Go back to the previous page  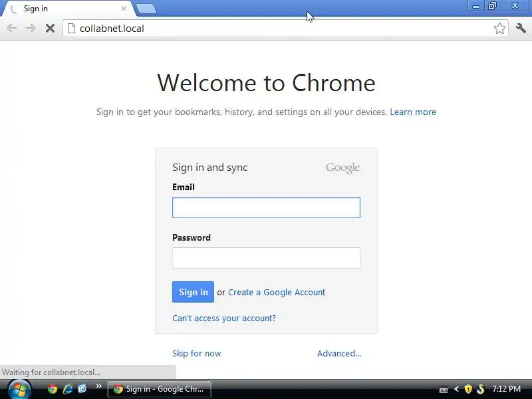tap(12, 28)
